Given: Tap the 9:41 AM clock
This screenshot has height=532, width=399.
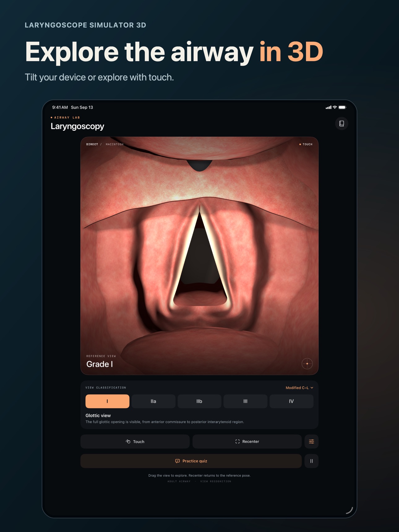Looking at the screenshot, I should [x=60, y=107].
